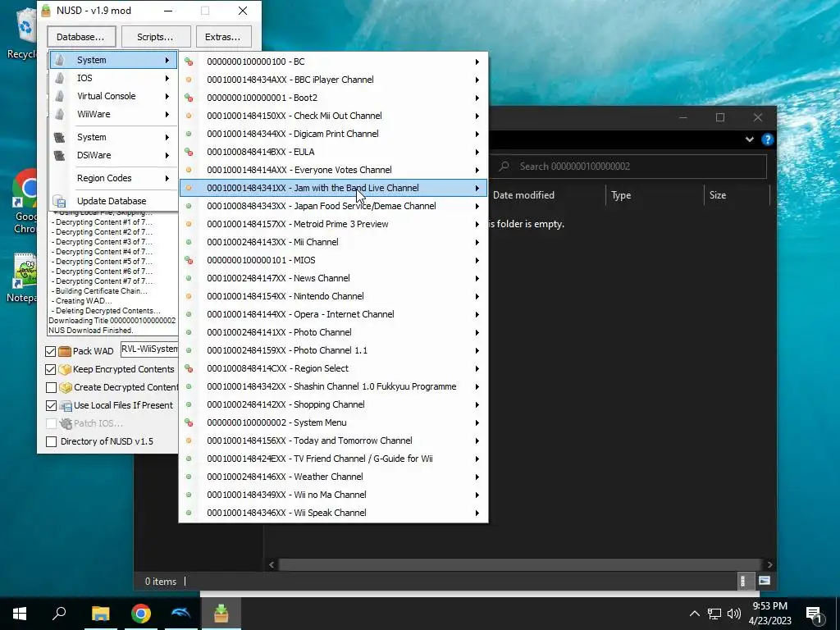Expand Check Mii Out Channel submenu arrow
This screenshot has width=840, height=630.
coord(477,116)
